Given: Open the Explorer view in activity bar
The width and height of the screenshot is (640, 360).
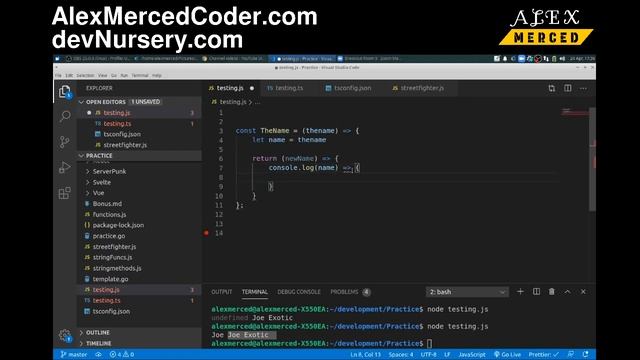Looking at the screenshot, I should (x=64, y=91).
